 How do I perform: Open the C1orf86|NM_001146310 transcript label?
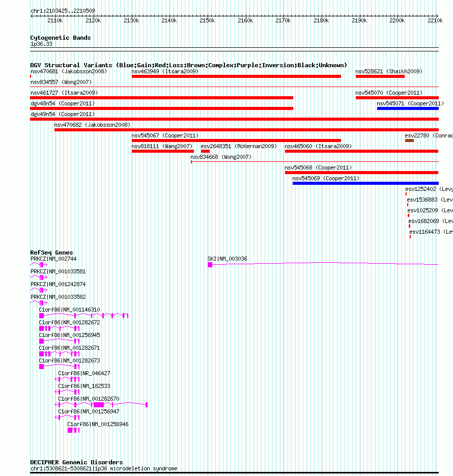[69, 310]
